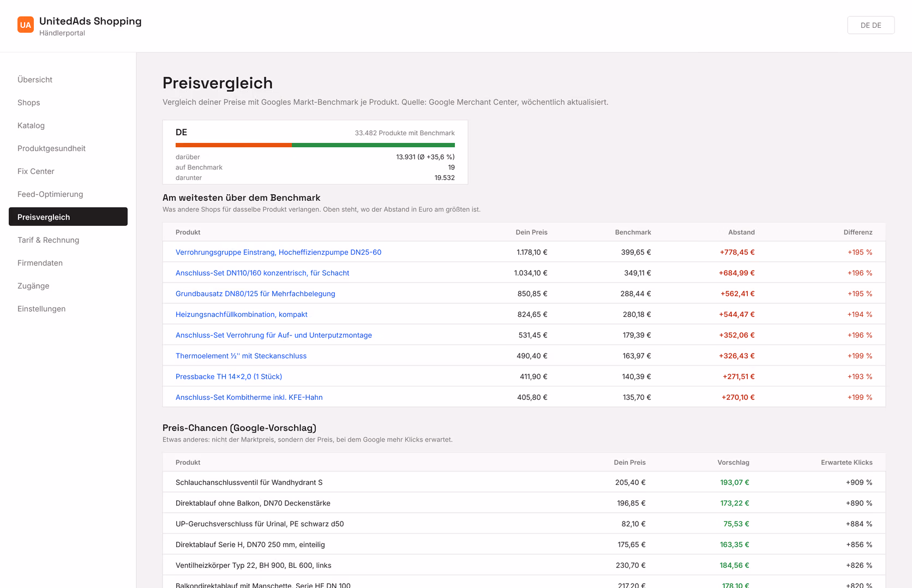
Task: Open Anschluss-Set DN110/160 konzentrisch link
Action: click(x=262, y=273)
